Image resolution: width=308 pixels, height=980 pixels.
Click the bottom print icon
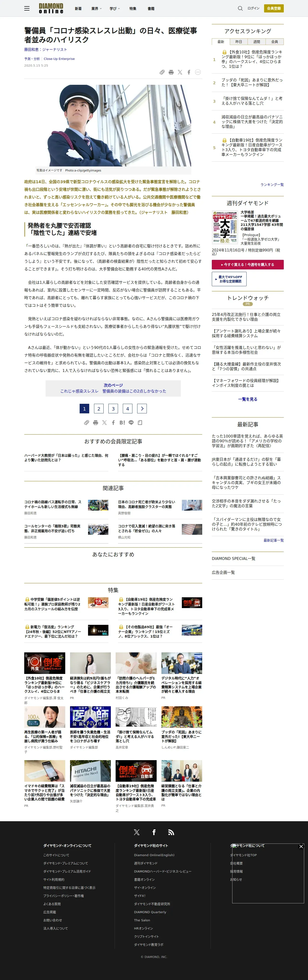point(96,422)
